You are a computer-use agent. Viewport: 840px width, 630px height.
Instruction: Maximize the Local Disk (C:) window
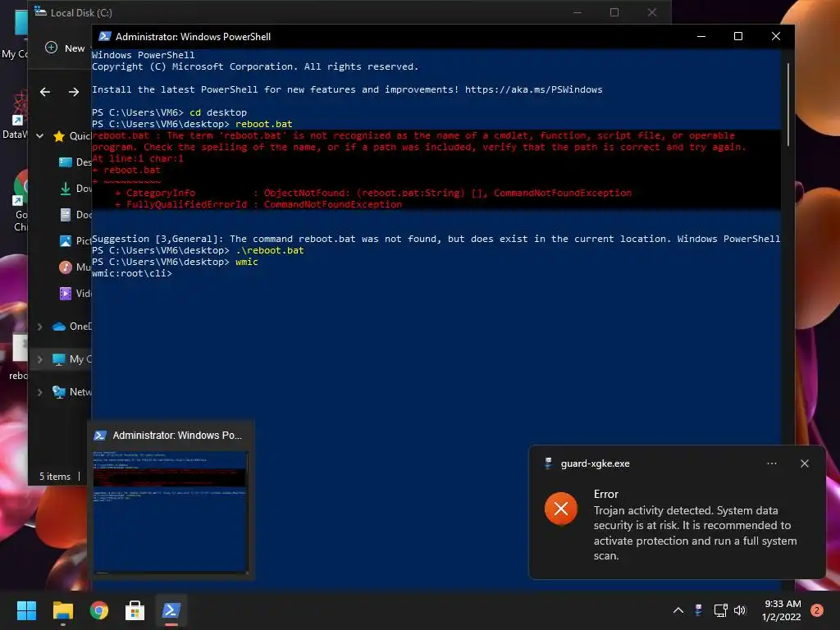[x=614, y=12]
